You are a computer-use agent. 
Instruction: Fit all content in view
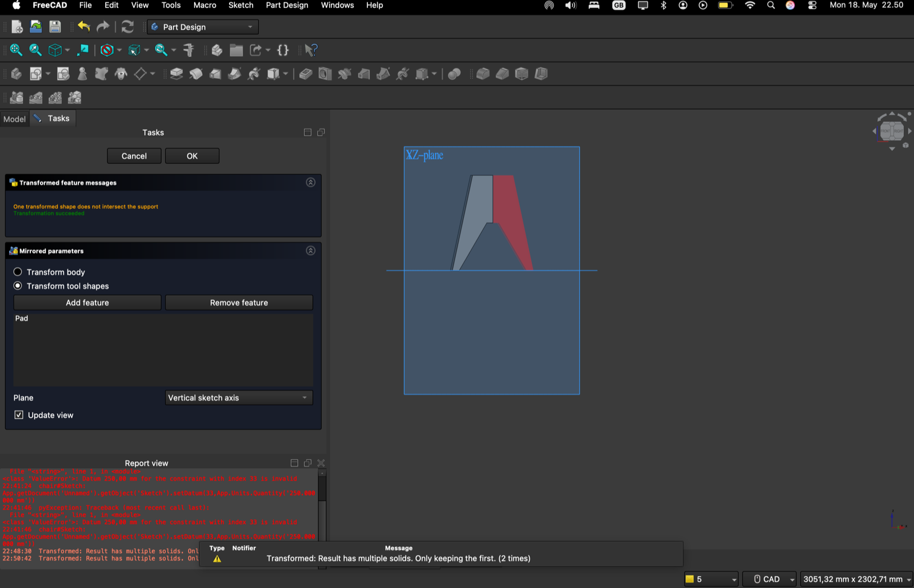(x=16, y=50)
